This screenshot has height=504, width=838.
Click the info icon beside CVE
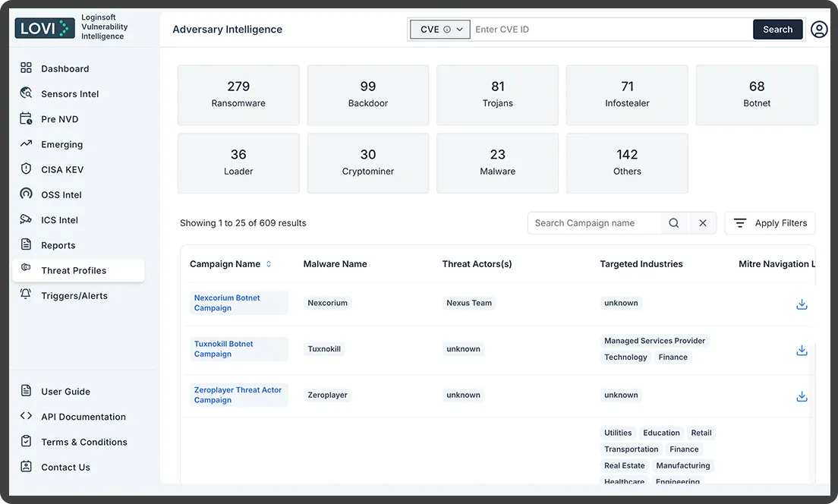pyautogui.click(x=447, y=30)
